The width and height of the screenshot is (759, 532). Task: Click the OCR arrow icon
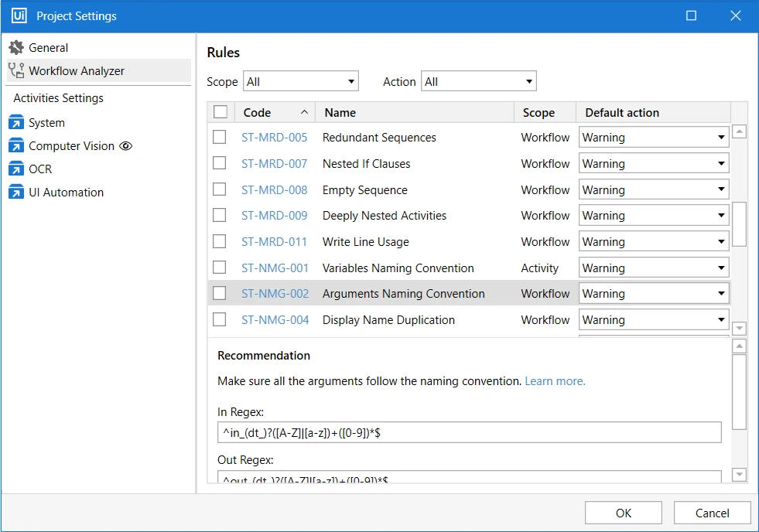coord(16,169)
